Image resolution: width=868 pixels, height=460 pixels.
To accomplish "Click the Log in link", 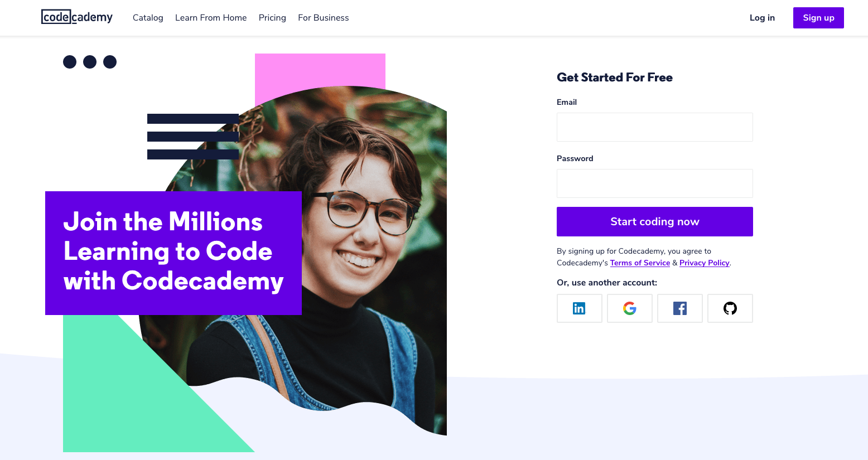I will 762,18.
